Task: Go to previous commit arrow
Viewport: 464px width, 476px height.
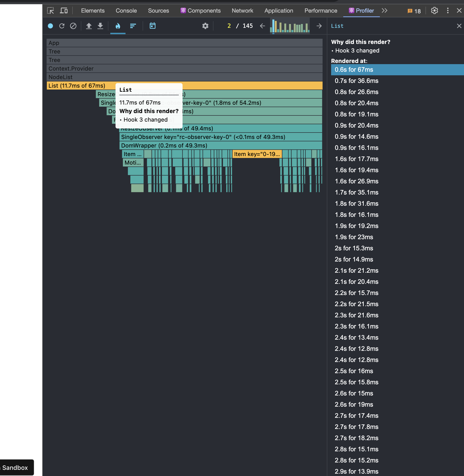Action: [x=262, y=26]
